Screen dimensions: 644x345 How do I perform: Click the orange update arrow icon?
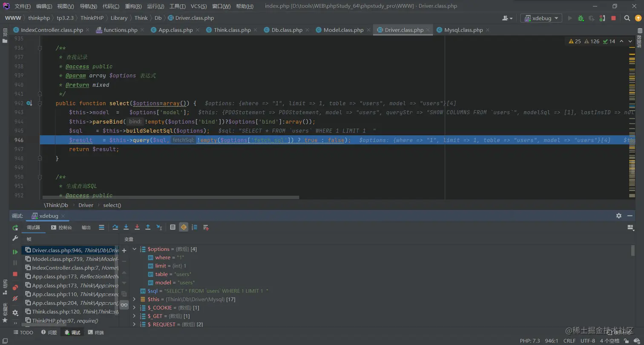click(638, 18)
